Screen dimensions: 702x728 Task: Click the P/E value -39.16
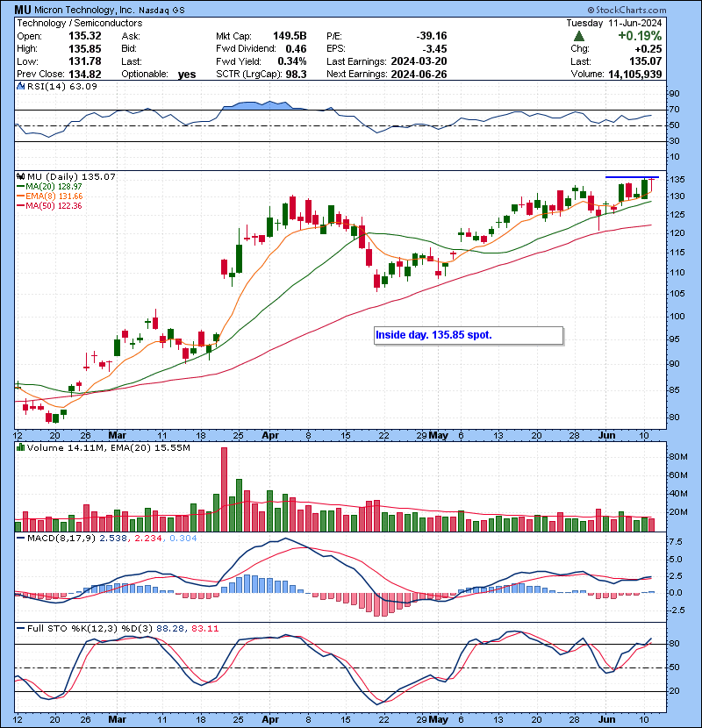pos(432,36)
